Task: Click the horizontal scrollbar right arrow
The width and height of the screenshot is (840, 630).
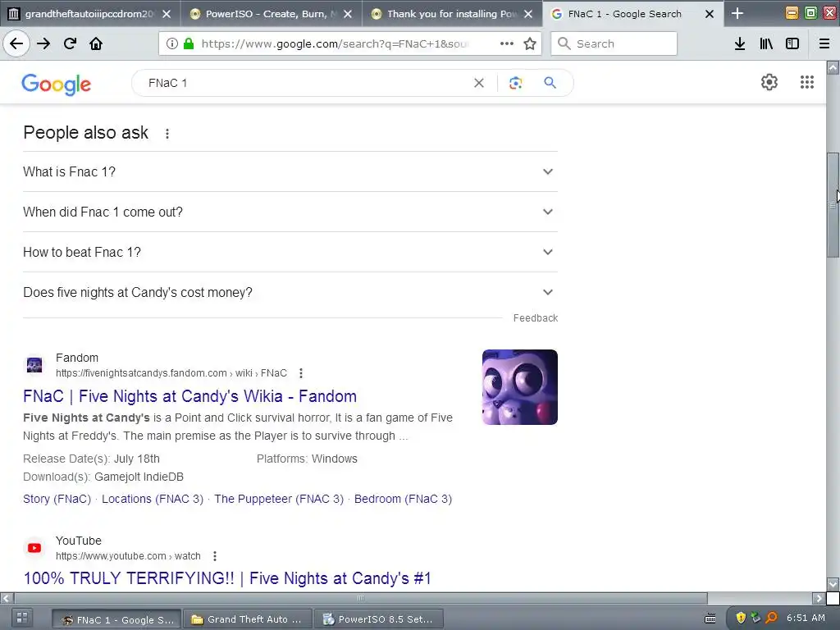Action: click(x=819, y=598)
